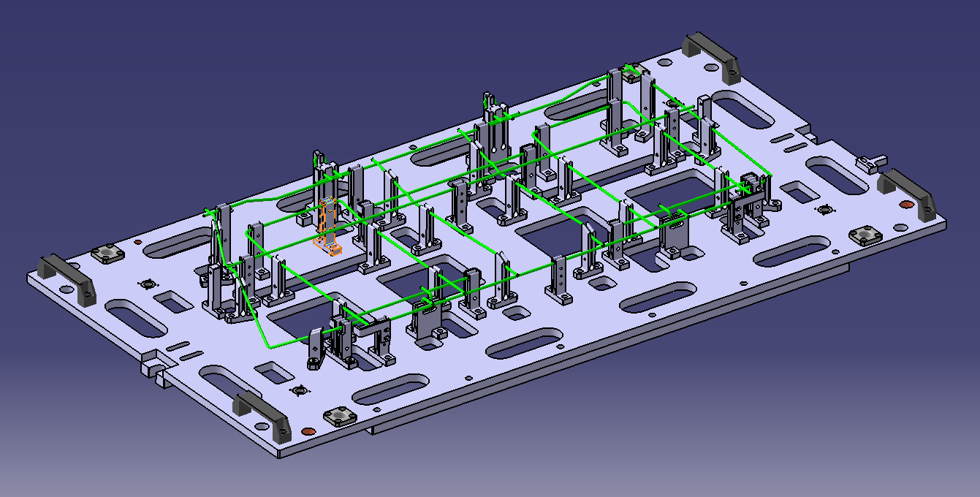Click the empty blue background to deselect

(146, 88)
